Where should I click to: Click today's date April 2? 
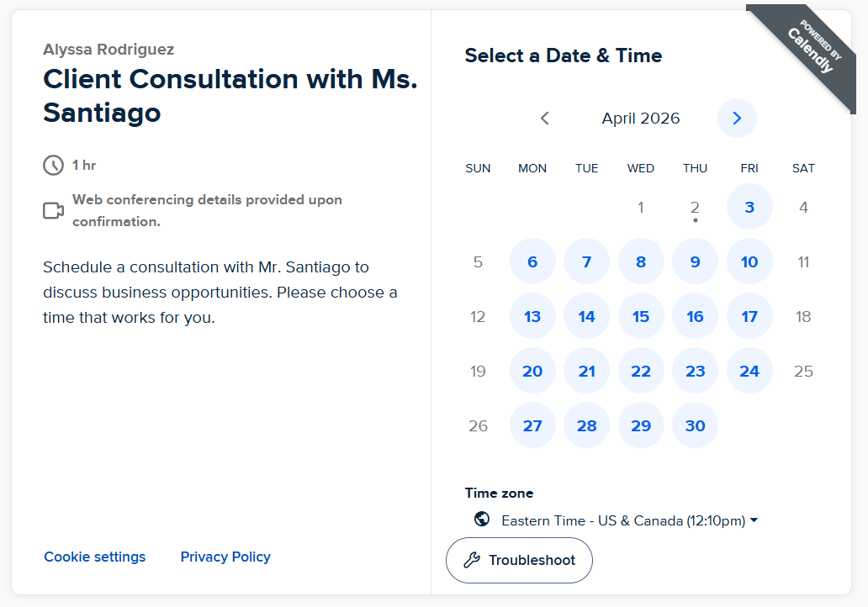click(x=696, y=208)
